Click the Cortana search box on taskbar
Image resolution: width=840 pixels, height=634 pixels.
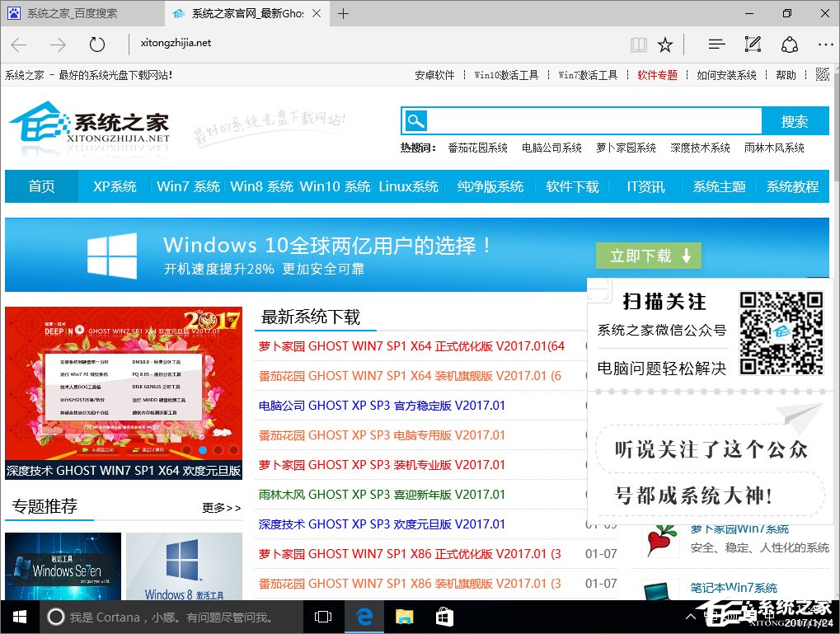coord(165,617)
